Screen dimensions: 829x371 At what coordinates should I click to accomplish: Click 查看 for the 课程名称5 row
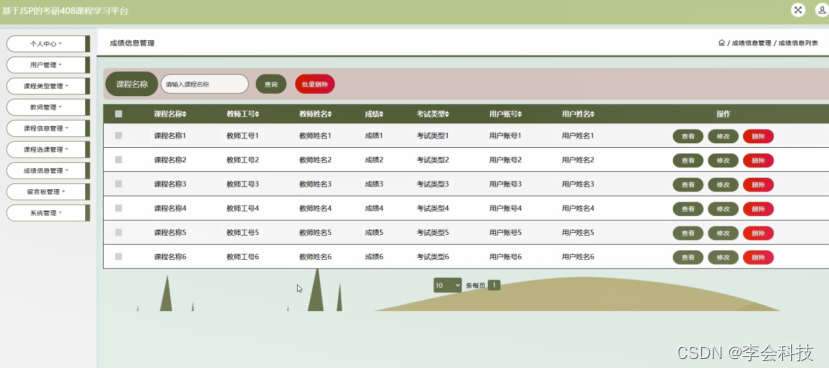(x=688, y=234)
